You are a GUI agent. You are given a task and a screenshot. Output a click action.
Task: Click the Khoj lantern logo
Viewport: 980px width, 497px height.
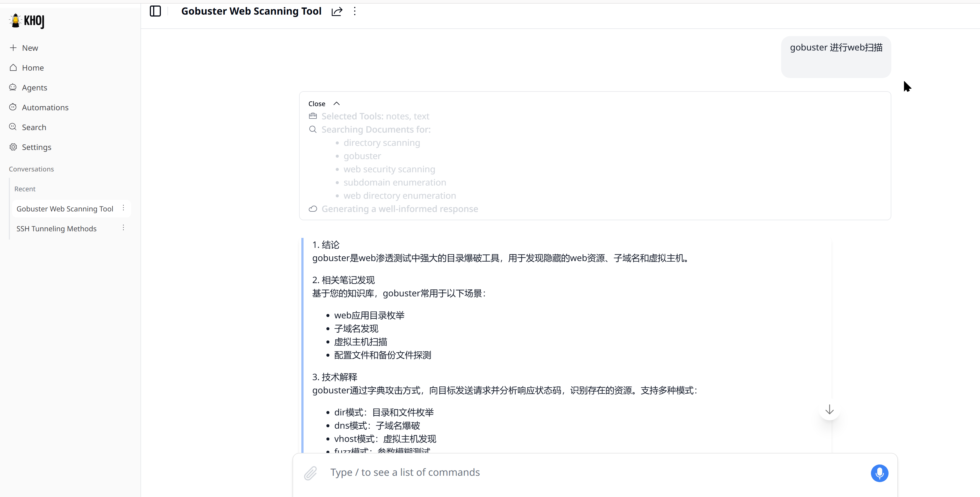click(27, 21)
